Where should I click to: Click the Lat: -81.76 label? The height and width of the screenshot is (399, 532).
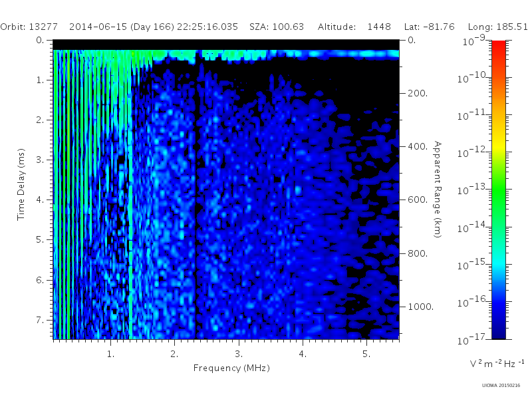pyautogui.click(x=429, y=27)
